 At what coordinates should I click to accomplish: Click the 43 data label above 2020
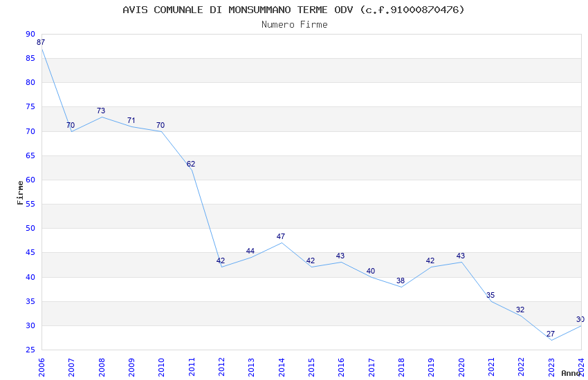tap(461, 256)
